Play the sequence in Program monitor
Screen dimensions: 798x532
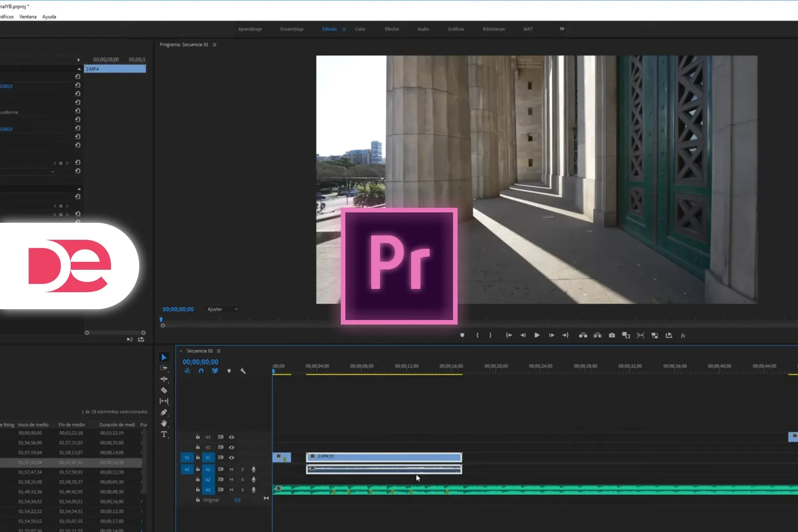(537, 335)
